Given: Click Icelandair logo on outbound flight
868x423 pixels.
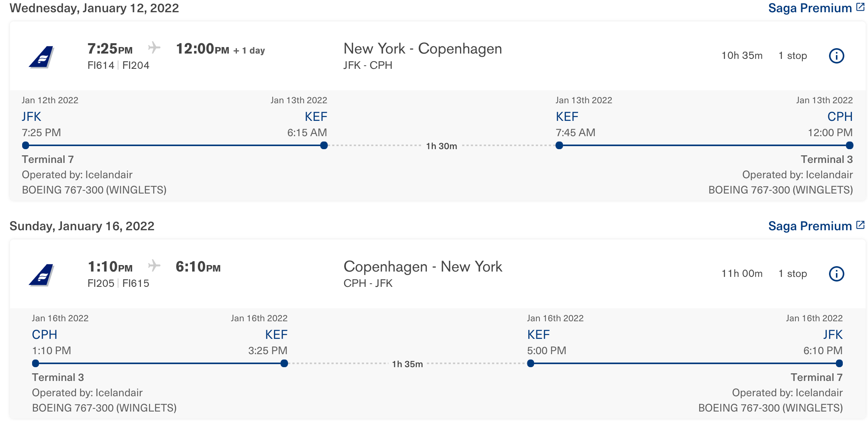Looking at the screenshot, I should 42,57.
